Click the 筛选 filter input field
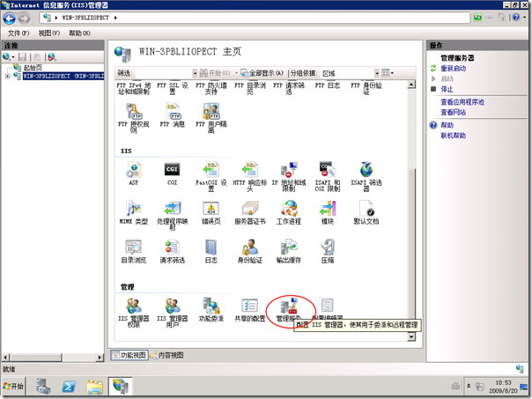This screenshot has height=399, width=532. (x=163, y=73)
